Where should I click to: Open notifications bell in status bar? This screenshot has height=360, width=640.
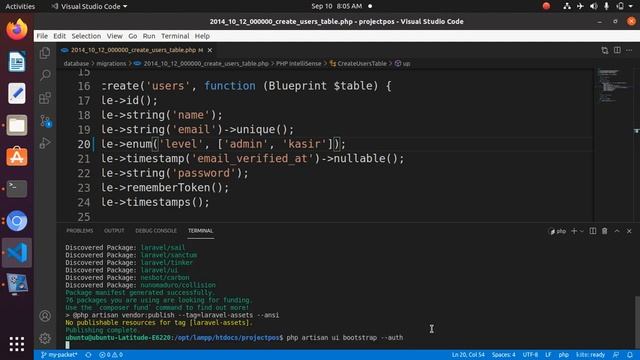630,355
